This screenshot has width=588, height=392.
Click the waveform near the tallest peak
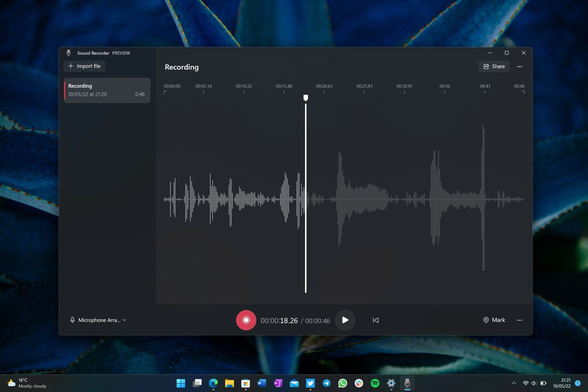coord(483,198)
